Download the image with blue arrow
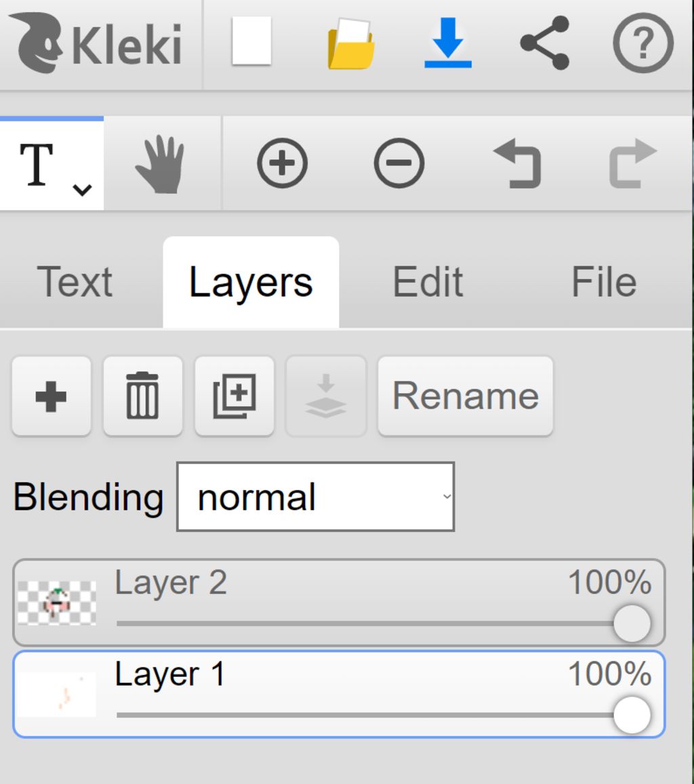 448,43
